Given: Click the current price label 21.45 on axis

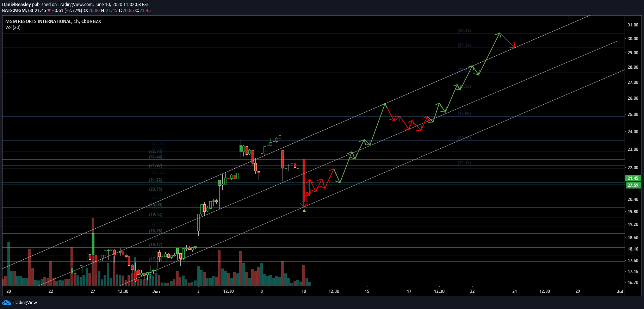Looking at the screenshot, I should (x=633, y=178).
